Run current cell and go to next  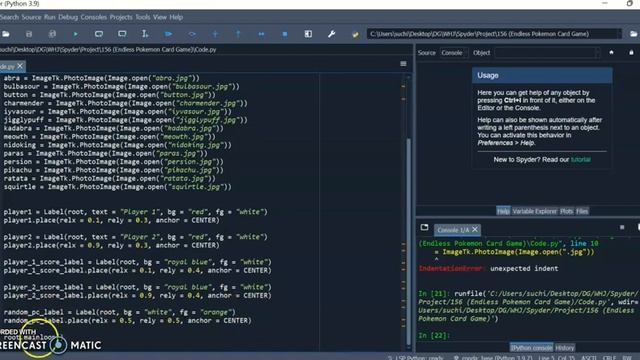click(122, 34)
